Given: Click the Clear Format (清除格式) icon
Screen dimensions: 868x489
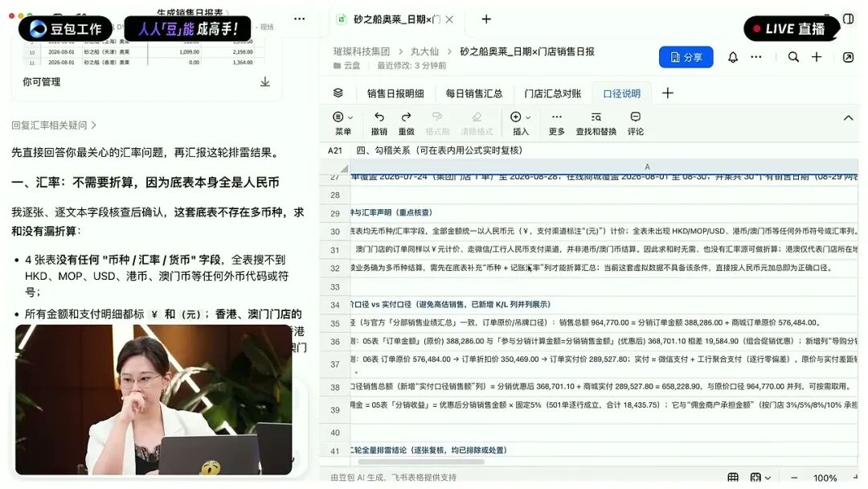Looking at the screenshot, I should click(476, 117).
